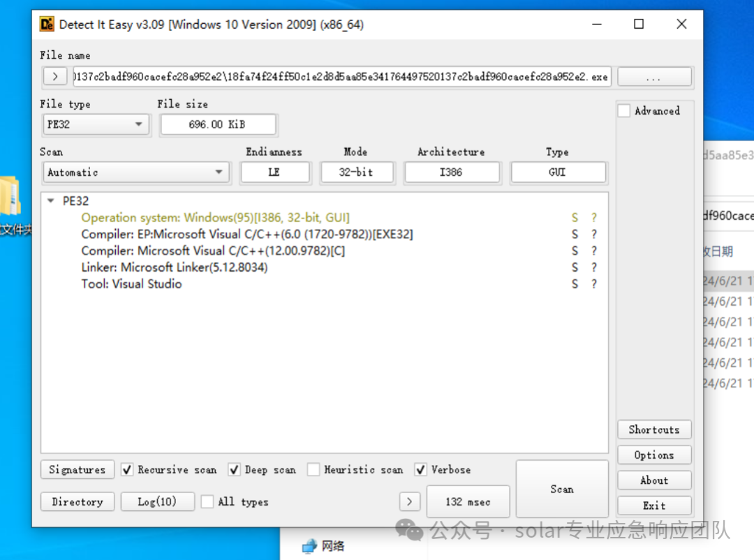Click the S icon on Operation system row
Image resolution: width=754 pixels, height=560 pixels.
pyautogui.click(x=575, y=218)
